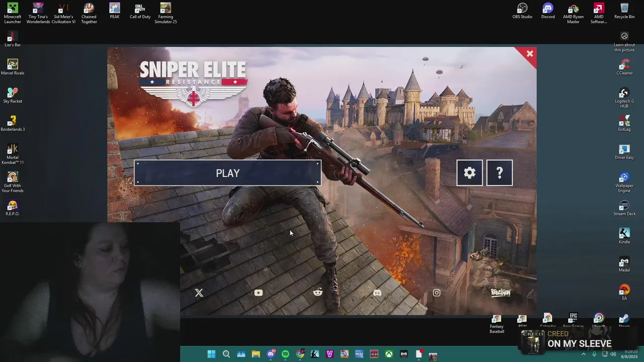This screenshot has height=362, width=644.
Task: Open Discord from the taskbar
Action: 271,354
